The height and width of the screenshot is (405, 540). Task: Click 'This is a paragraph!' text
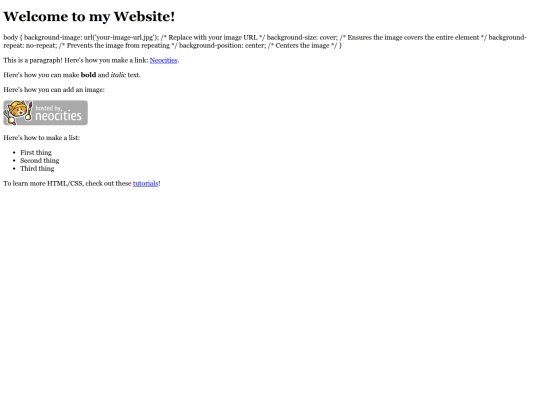click(x=33, y=60)
